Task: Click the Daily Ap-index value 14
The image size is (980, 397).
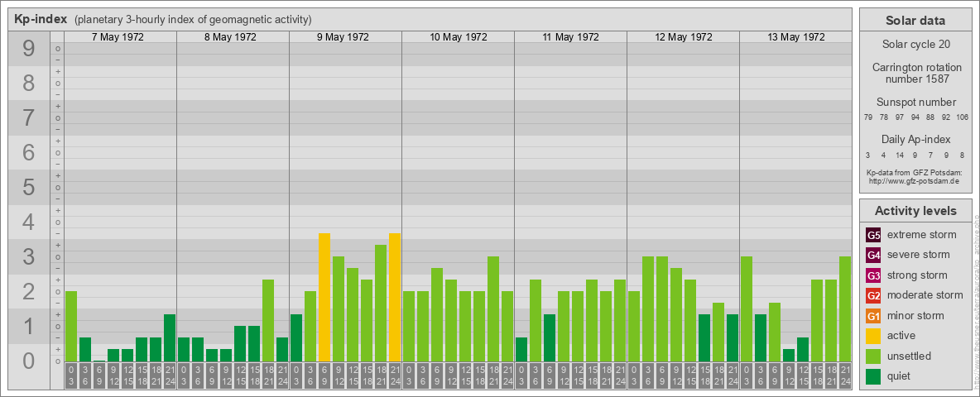Action: tap(900, 155)
